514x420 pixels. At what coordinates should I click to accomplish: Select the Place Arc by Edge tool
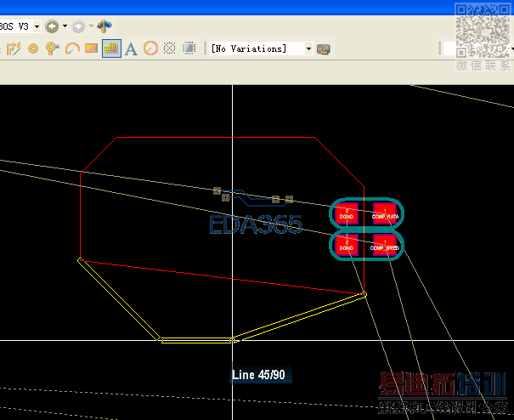(72, 48)
